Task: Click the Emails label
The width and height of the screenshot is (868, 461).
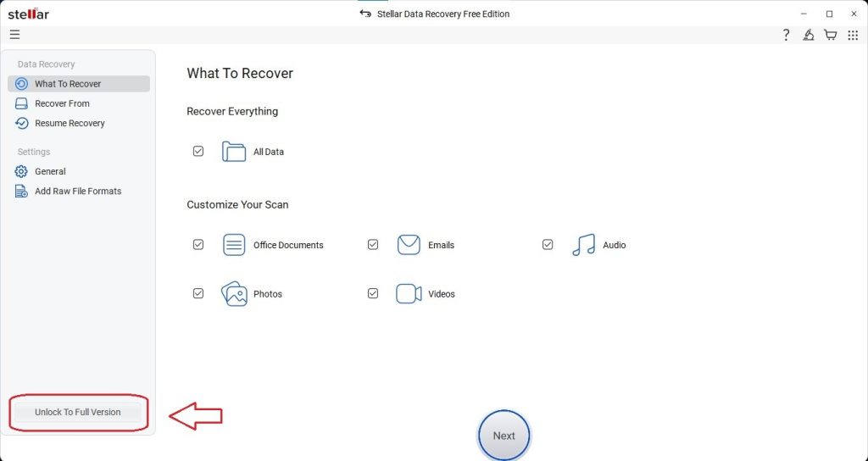Action: pos(441,245)
